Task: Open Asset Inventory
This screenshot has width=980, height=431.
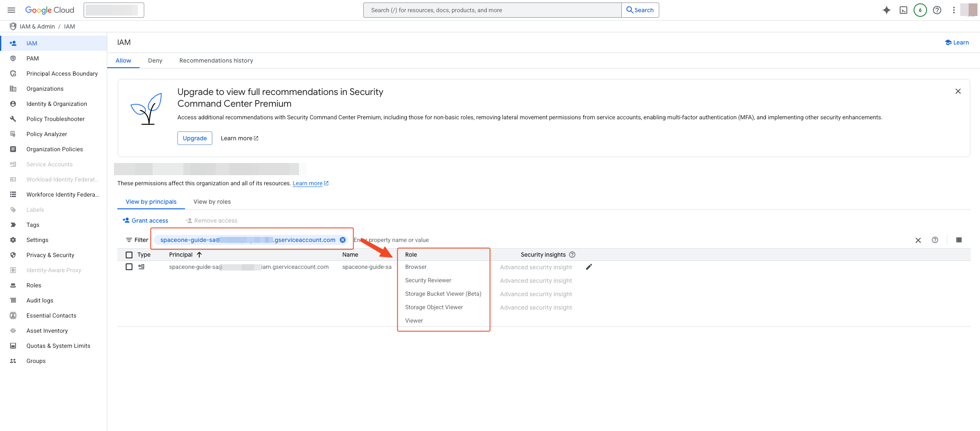Action: coord(53,331)
